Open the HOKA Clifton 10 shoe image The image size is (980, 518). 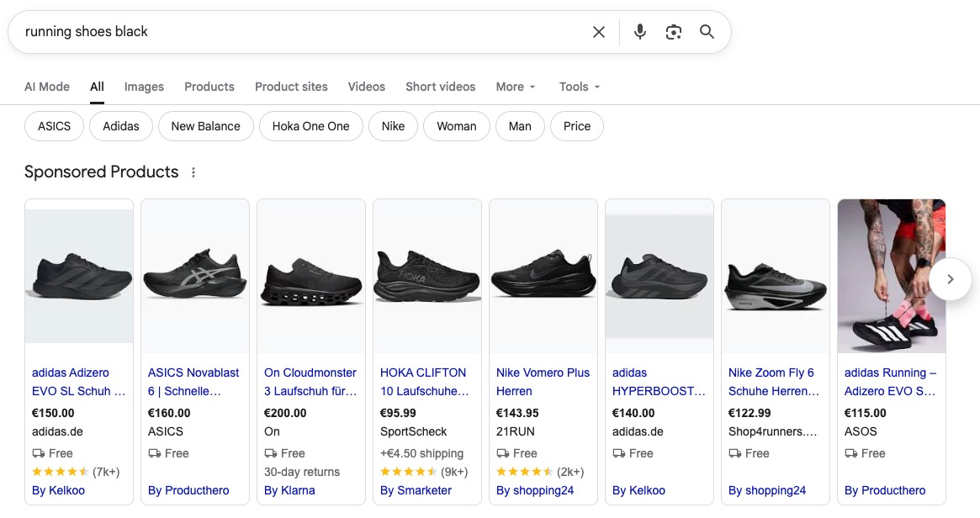[x=427, y=276]
